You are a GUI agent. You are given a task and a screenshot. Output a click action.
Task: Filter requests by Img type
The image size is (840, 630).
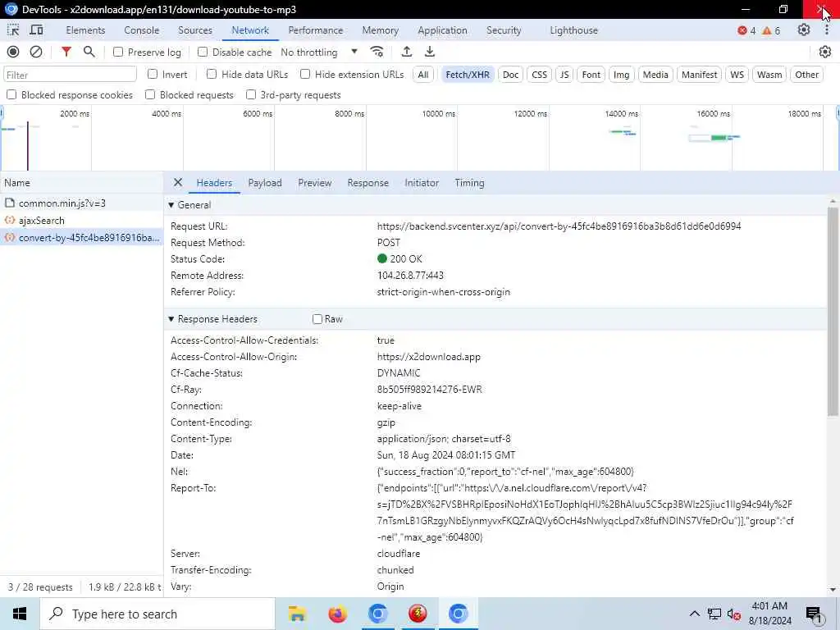[x=621, y=75]
